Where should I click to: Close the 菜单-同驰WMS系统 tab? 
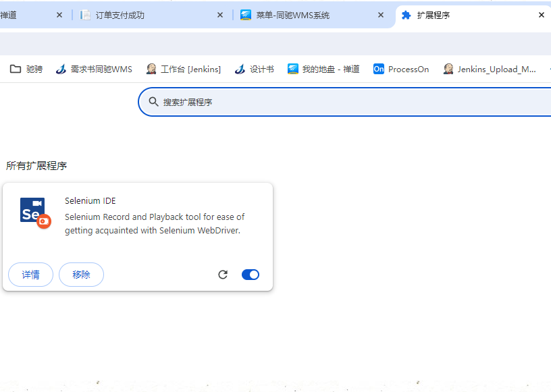(x=381, y=15)
